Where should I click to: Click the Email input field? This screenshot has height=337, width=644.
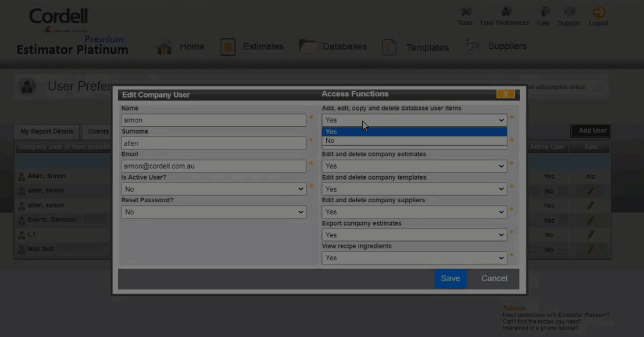point(213,166)
